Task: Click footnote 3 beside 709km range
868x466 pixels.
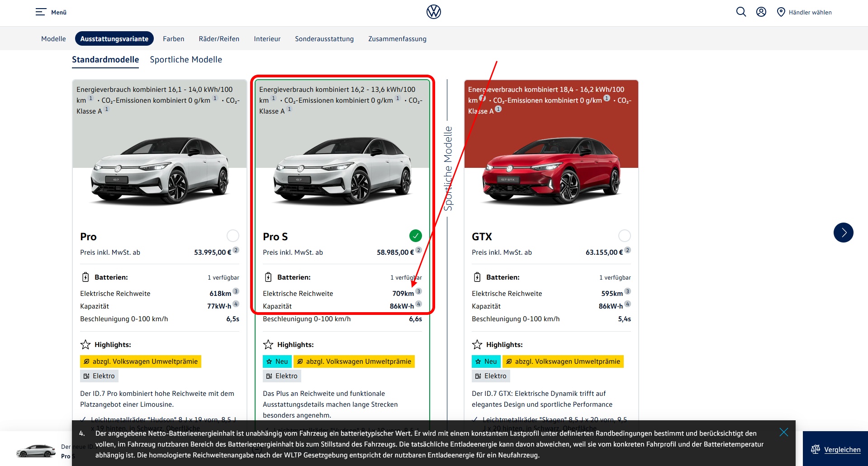Action: [419, 291]
